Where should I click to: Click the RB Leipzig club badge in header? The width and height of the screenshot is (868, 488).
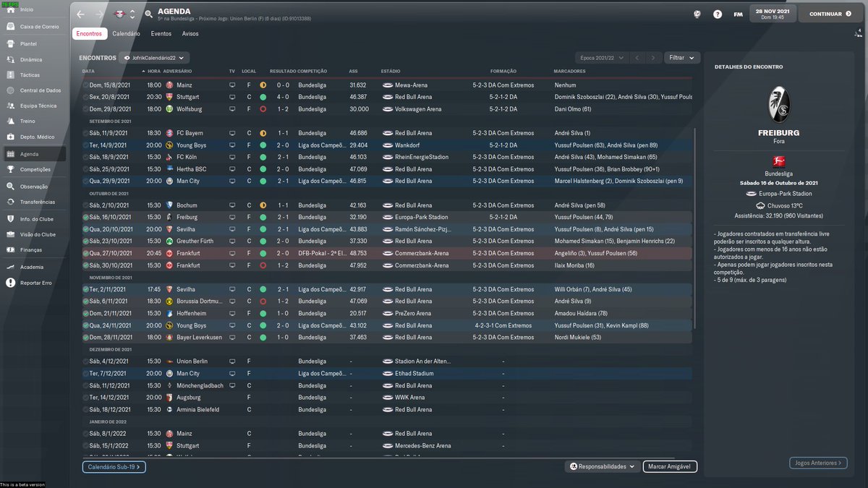click(x=119, y=14)
